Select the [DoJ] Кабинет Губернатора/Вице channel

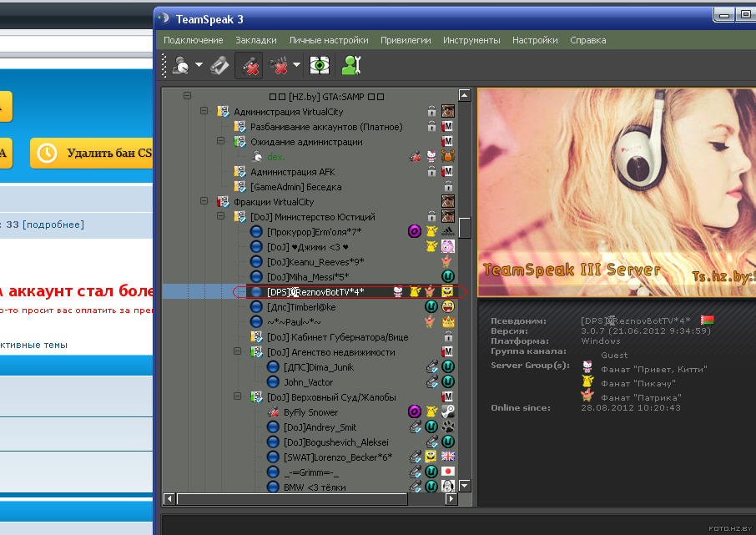tap(337, 337)
